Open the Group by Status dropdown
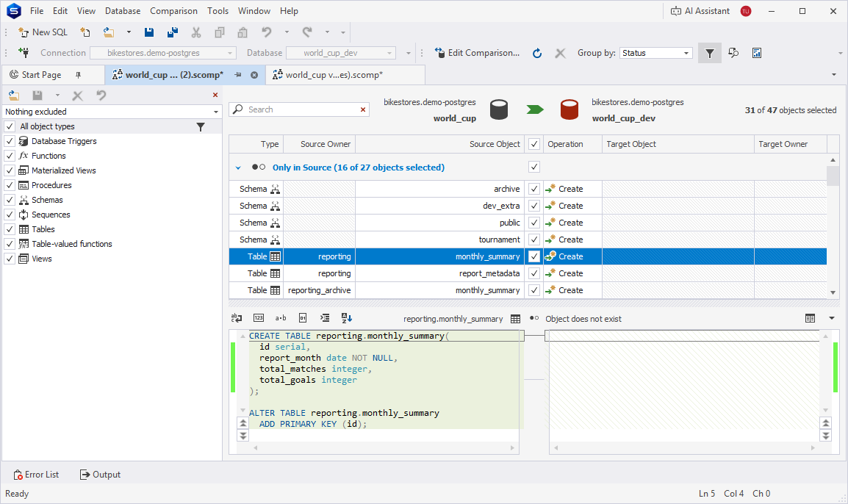 pyautogui.click(x=656, y=53)
